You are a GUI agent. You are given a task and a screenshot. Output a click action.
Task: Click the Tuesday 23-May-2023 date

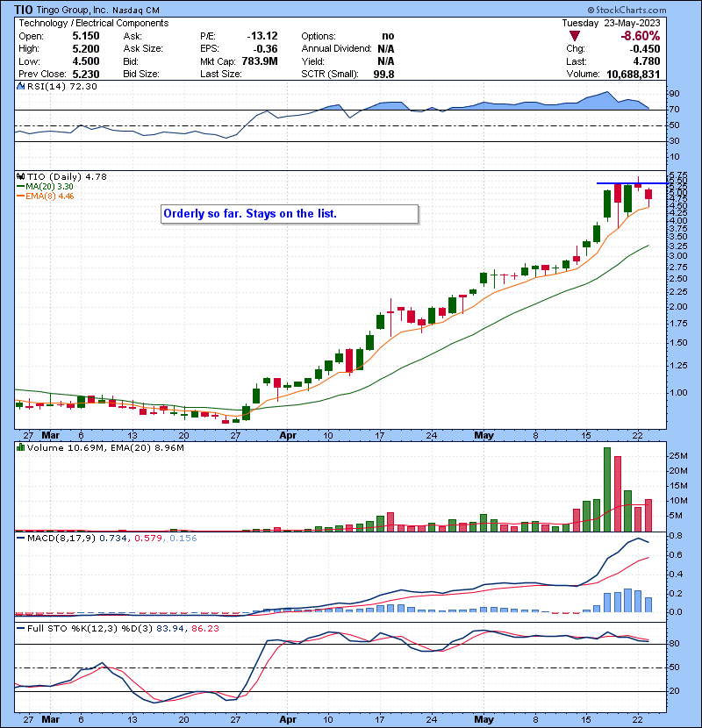pos(611,23)
